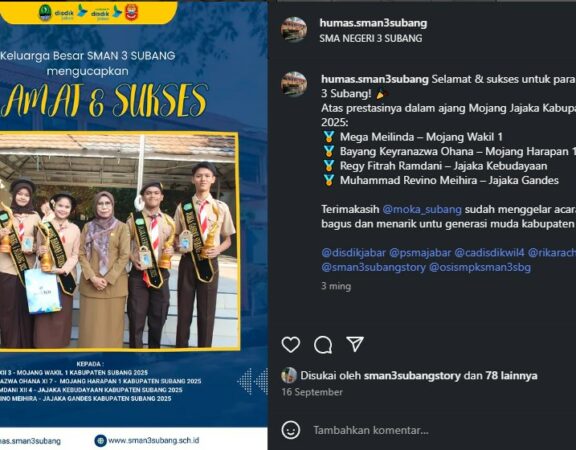Open @psmajabar mention
The width and height of the screenshot is (576, 450).
coord(420,253)
